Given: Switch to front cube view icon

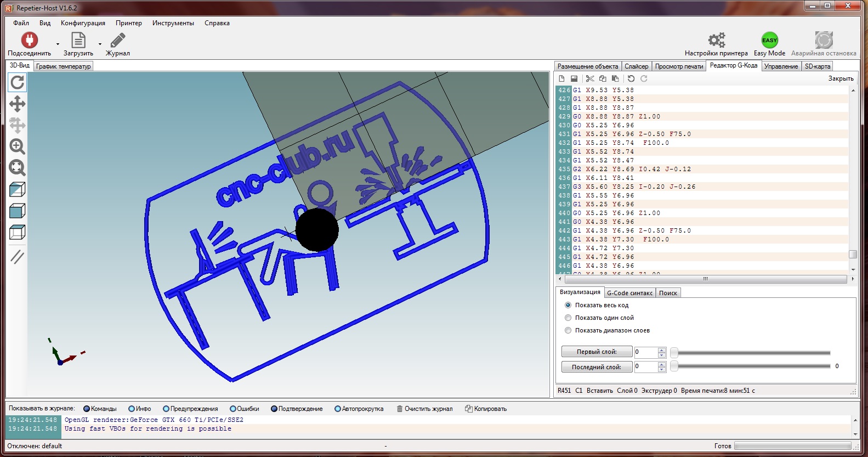Looking at the screenshot, I should pos(18,211).
